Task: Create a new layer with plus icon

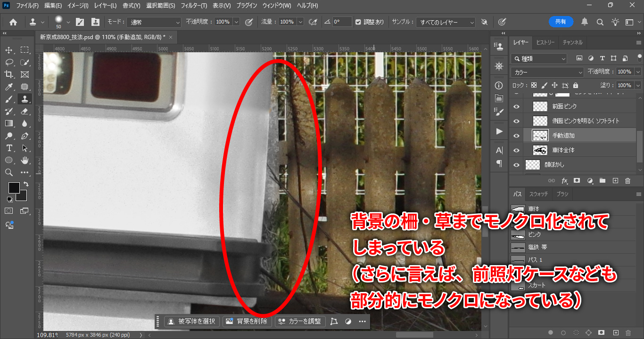Action: [615, 180]
